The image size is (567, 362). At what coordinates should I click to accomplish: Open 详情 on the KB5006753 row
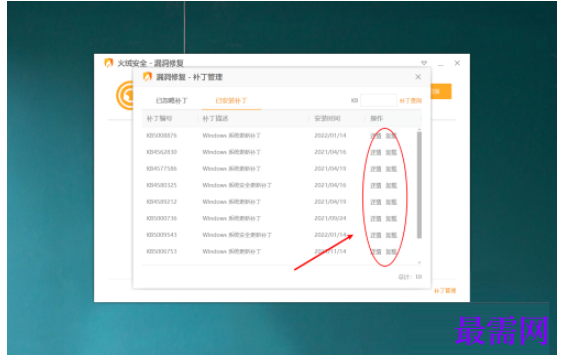(376, 252)
